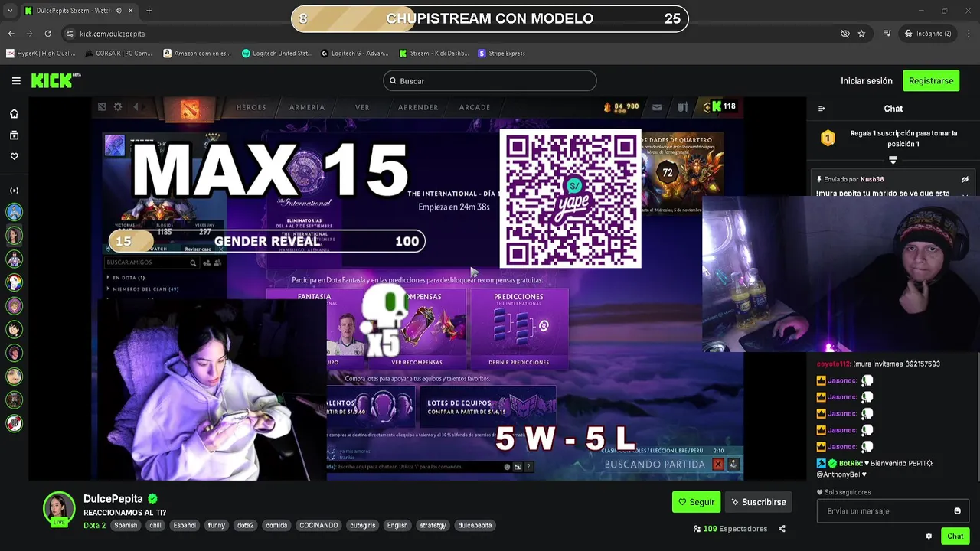Click the live radio icon in sidebar
Viewport: 980px width, 551px height.
(14, 190)
